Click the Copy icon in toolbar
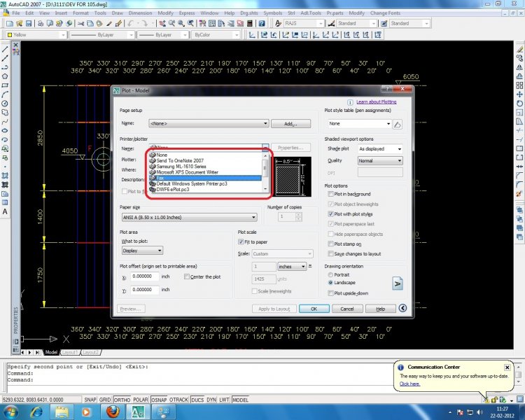 90,23
